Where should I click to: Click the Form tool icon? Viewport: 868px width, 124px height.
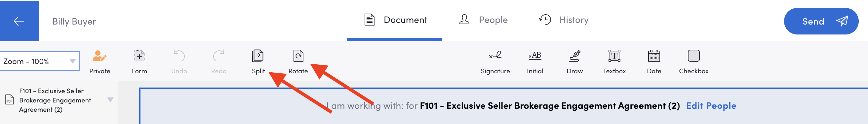139,56
